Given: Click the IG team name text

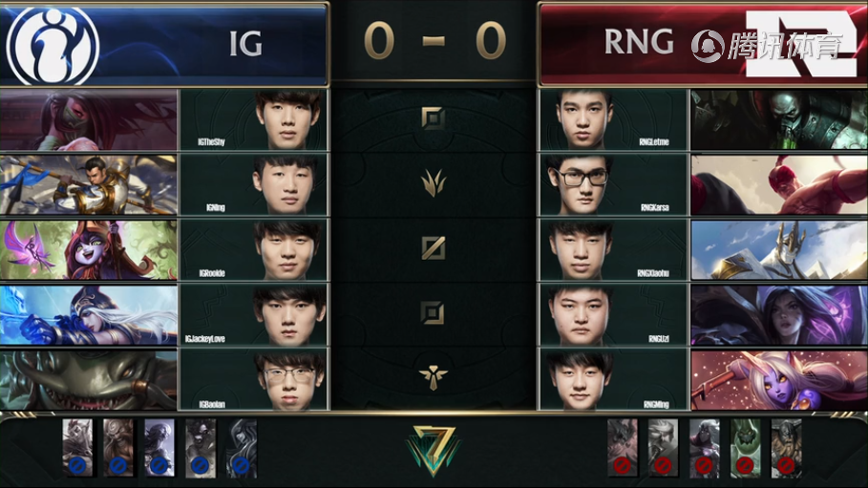Looking at the screenshot, I should [x=245, y=43].
